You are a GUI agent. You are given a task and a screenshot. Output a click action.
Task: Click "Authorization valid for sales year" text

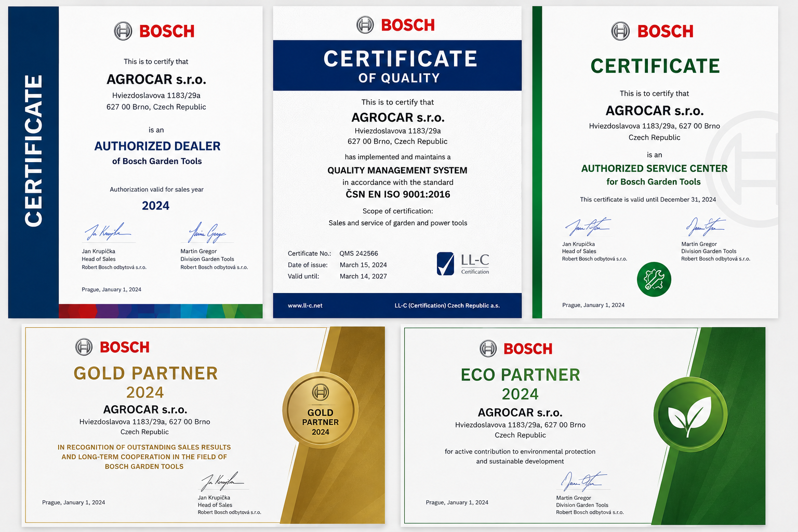[x=156, y=190]
